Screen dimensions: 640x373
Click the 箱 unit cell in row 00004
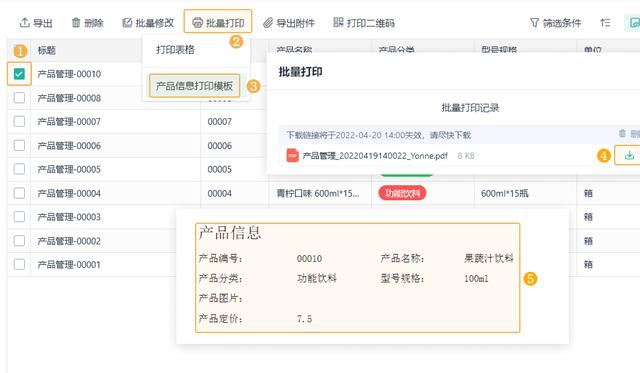[x=588, y=193]
